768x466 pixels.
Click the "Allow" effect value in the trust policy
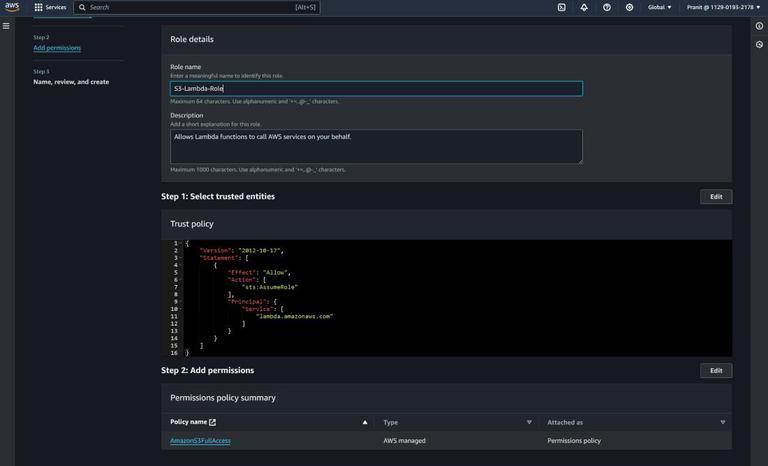coord(277,272)
